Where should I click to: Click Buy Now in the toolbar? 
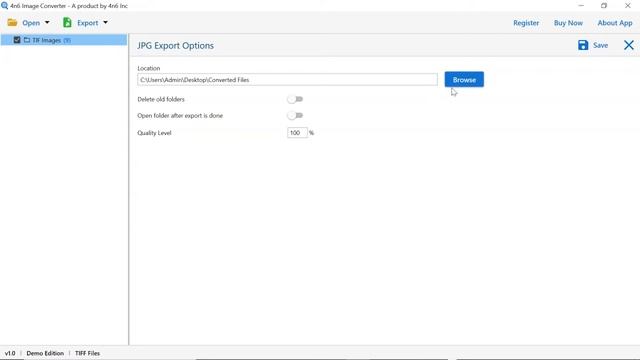click(568, 23)
